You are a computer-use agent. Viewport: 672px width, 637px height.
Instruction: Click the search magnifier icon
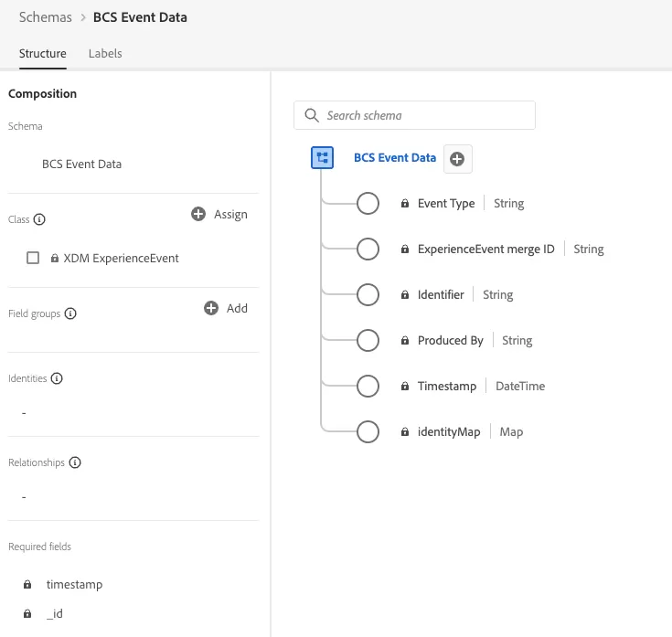(x=312, y=115)
